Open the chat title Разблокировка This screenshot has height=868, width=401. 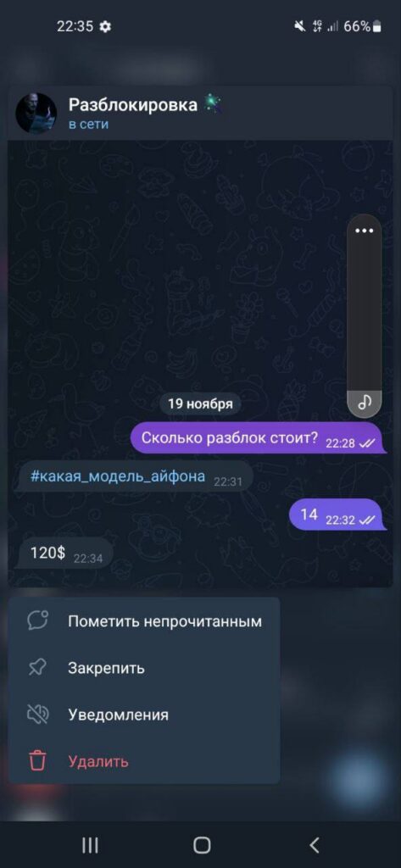(133, 104)
